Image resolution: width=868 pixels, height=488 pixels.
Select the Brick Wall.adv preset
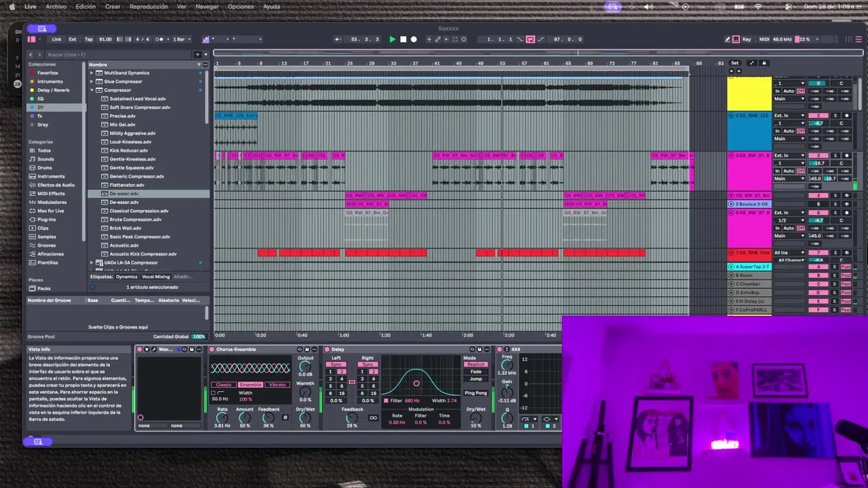coord(125,228)
